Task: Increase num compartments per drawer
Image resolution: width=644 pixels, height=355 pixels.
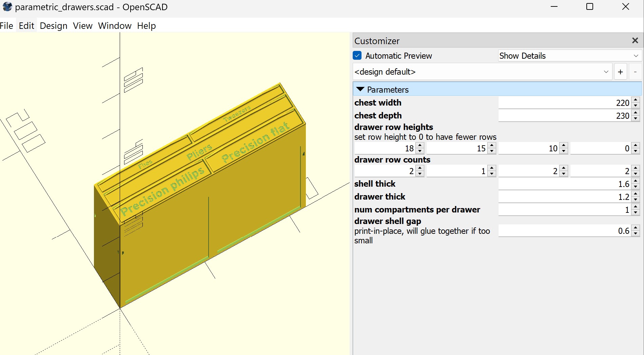Action: click(636, 207)
